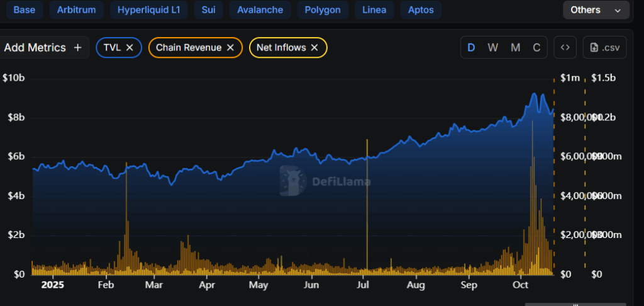The height and width of the screenshot is (306, 644).
Task: Remove the Chain Revenue metric chip
Action: (x=230, y=47)
